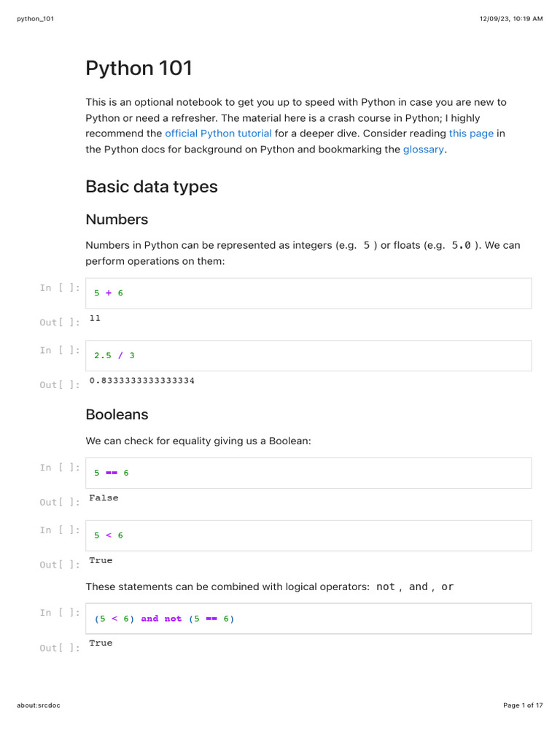Select the 2.5 / 3 code cell
The image size is (560, 747).
[x=308, y=356]
